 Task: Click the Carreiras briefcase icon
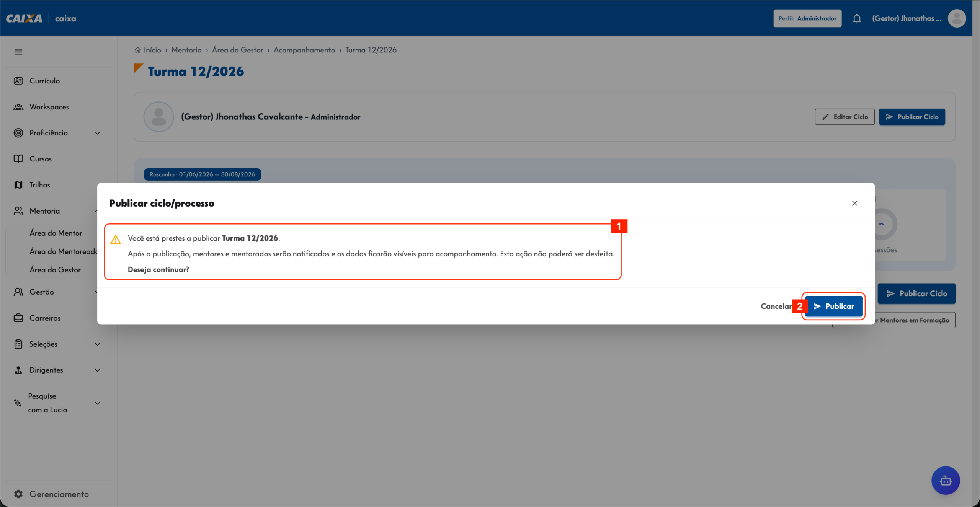coord(18,318)
